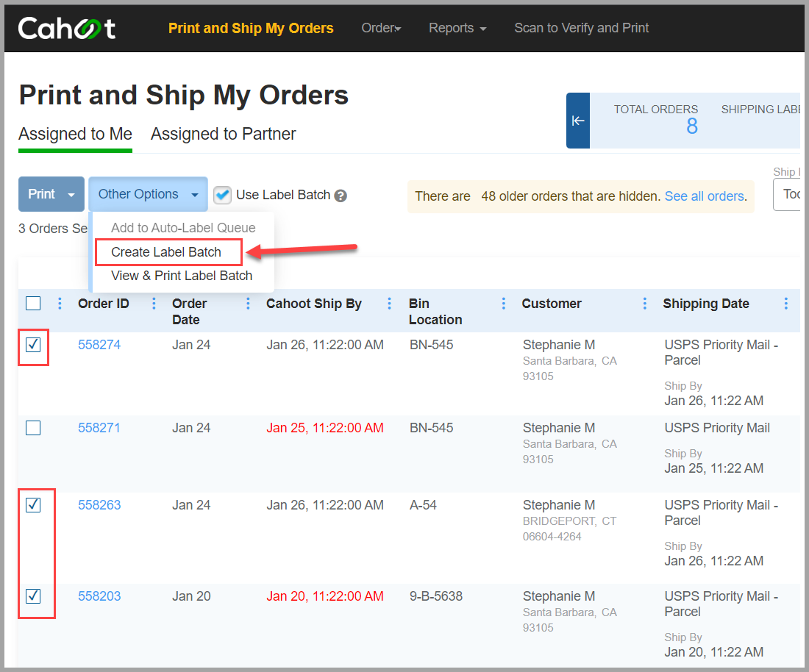Open the Ship date filter box

pyautogui.click(x=787, y=194)
